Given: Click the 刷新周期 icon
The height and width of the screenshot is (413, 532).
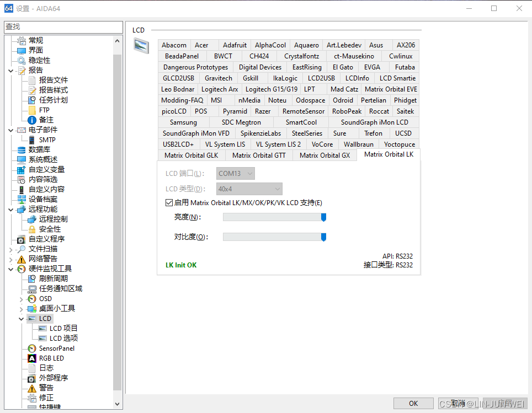Looking at the screenshot, I should coord(32,279).
